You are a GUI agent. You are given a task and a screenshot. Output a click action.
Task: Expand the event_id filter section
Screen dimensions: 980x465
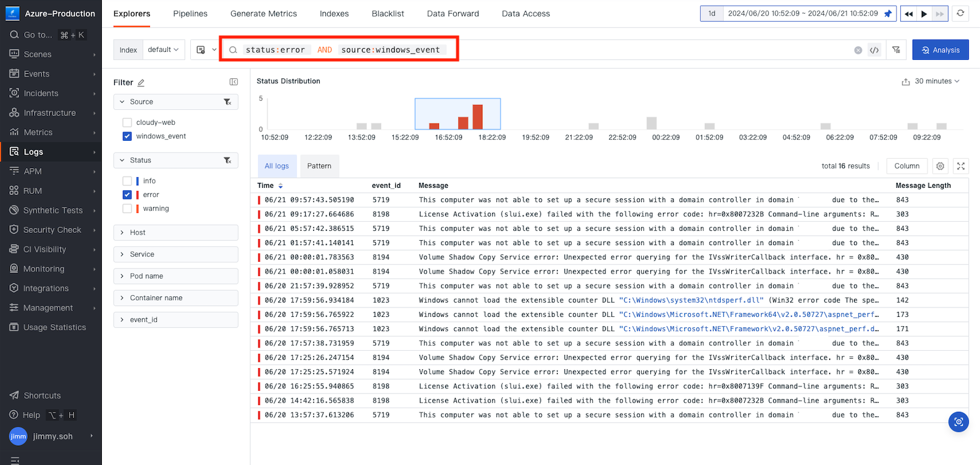[176, 320]
